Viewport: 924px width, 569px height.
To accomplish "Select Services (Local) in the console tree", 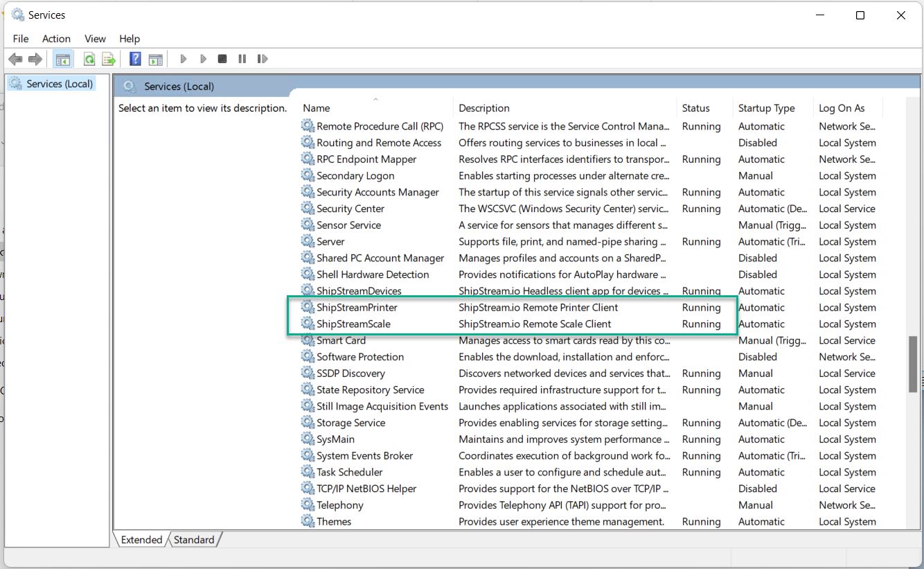I will [x=60, y=84].
